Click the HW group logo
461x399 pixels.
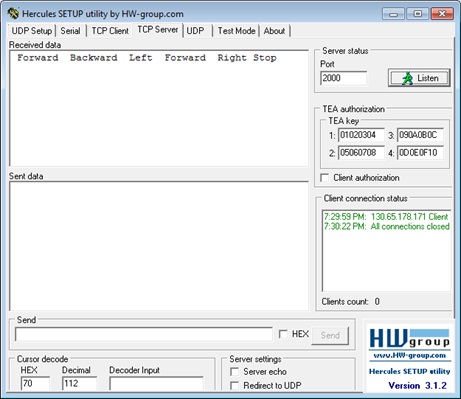[x=410, y=338]
